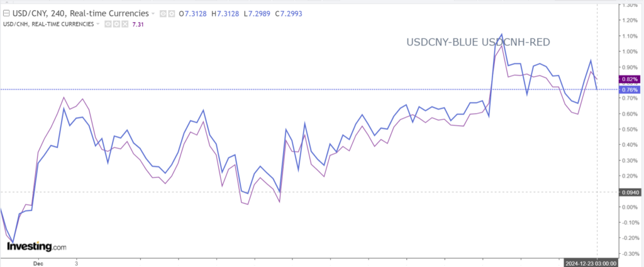Image resolution: width=644 pixels, height=267 pixels.
Task: Open USD/CNH series settings gear icon
Action: (116, 24)
